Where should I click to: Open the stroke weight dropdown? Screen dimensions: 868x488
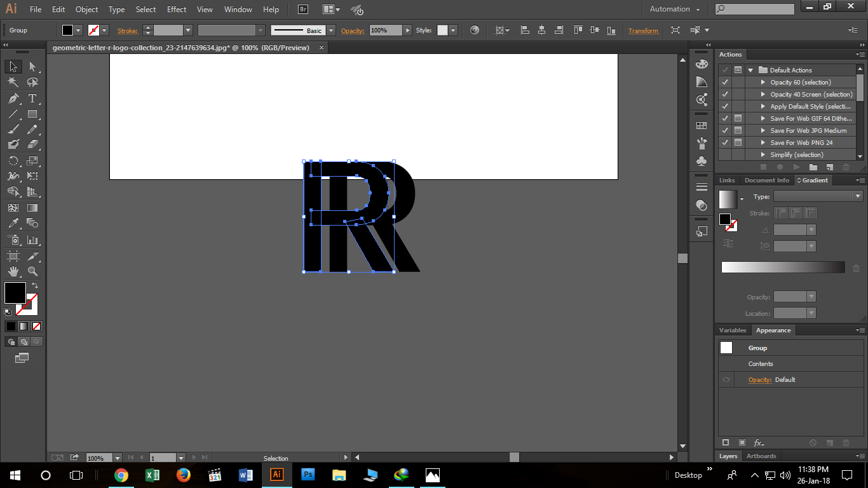(x=187, y=30)
